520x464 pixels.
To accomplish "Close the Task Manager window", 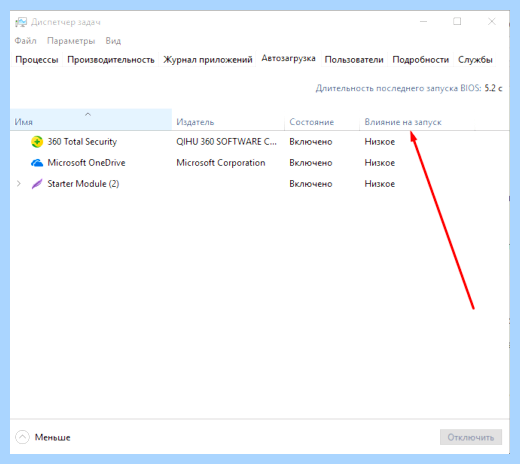I will click(x=492, y=22).
